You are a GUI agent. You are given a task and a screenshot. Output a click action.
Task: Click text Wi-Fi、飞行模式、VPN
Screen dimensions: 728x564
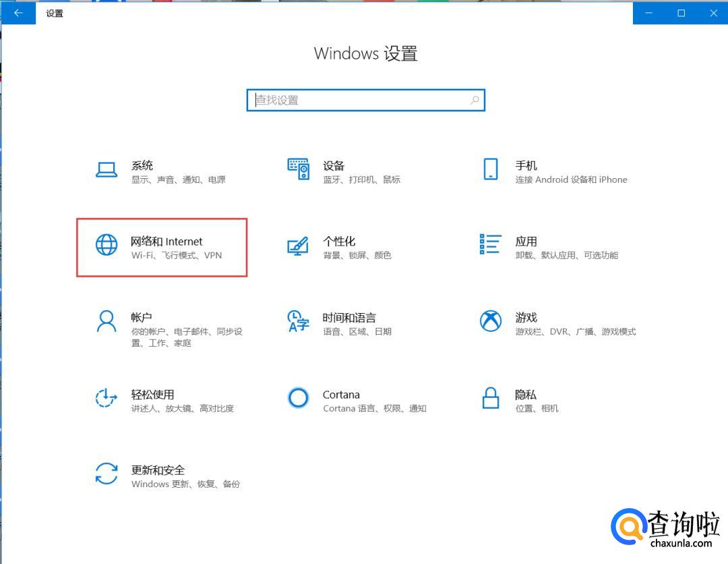[177, 255]
